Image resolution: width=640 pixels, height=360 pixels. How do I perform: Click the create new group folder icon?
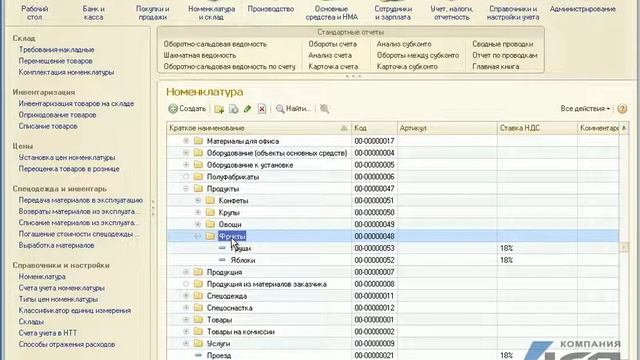(x=219, y=109)
